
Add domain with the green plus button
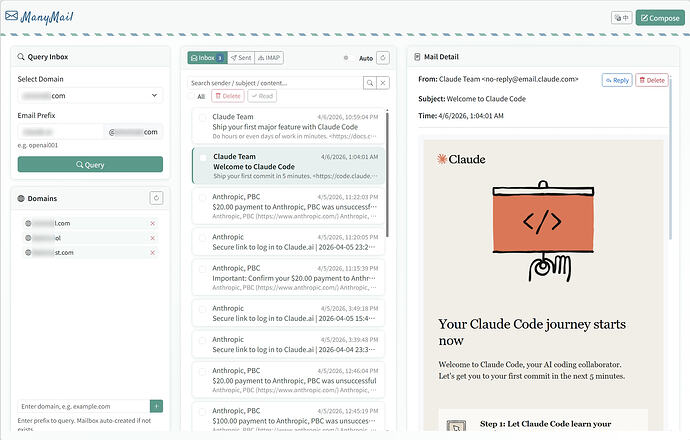point(156,406)
